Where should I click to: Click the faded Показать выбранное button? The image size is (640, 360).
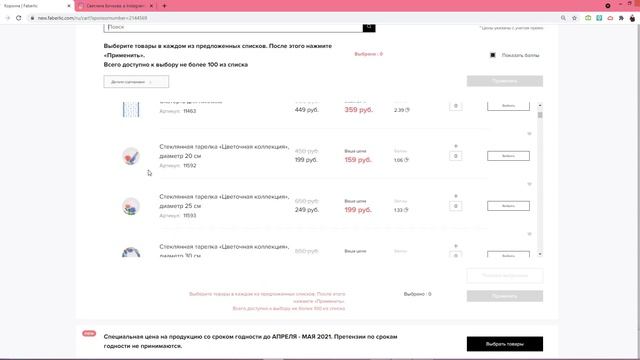click(x=504, y=276)
